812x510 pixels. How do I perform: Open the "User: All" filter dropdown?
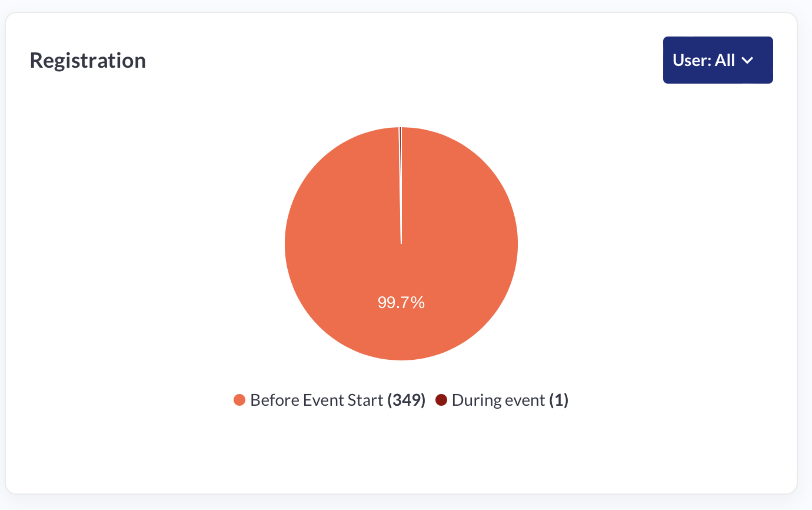pos(717,60)
